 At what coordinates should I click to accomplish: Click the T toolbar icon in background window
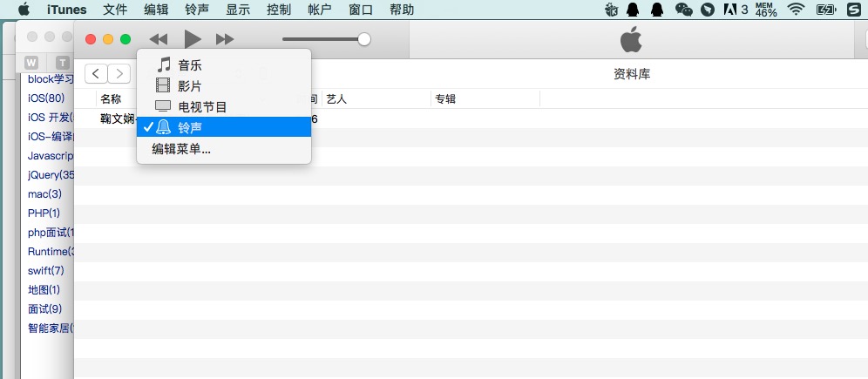click(x=63, y=62)
